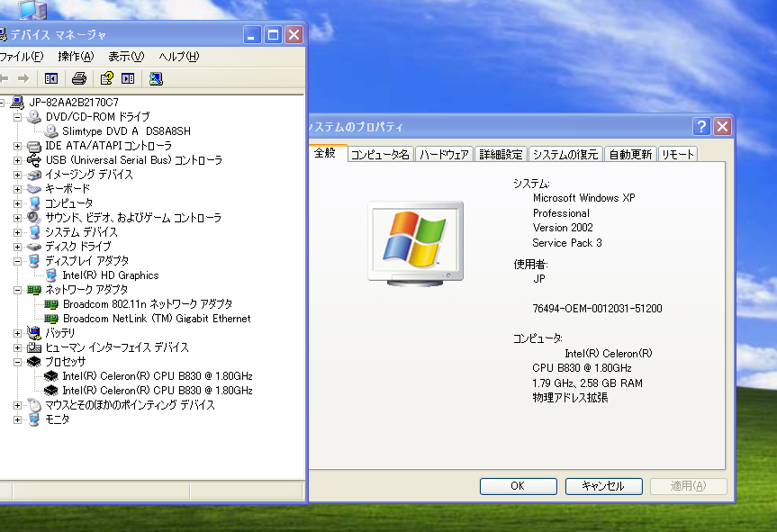The image size is (777, 532).
Task: Click the battery (バッテリ) category icon
Action: pyautogui.click(x=33, y=332)
